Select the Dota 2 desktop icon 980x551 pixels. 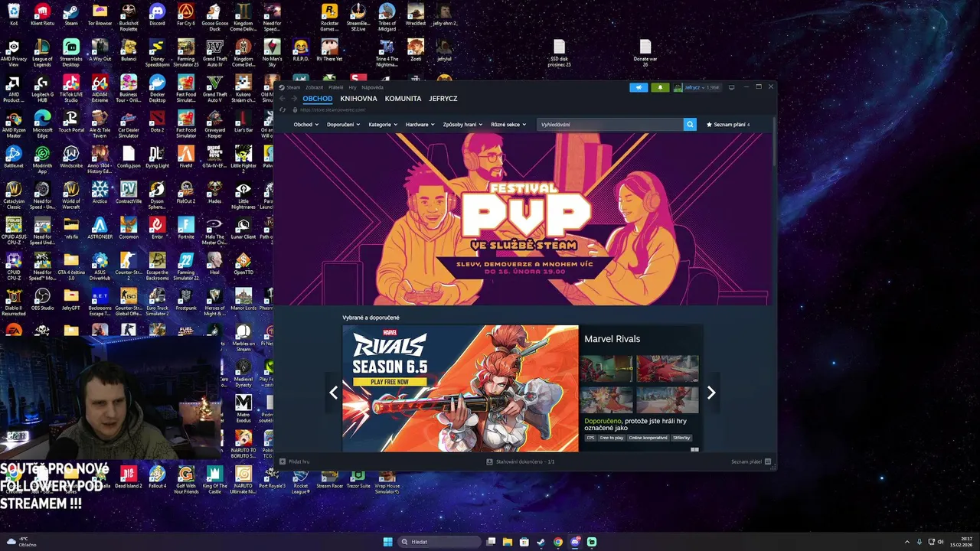(157, 121)
